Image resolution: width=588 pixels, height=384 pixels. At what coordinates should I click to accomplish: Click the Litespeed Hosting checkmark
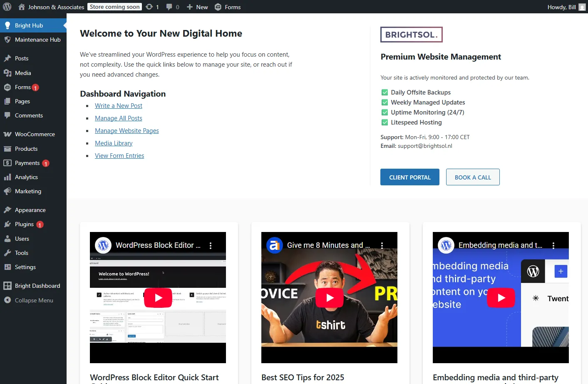[x=385, y=122]
